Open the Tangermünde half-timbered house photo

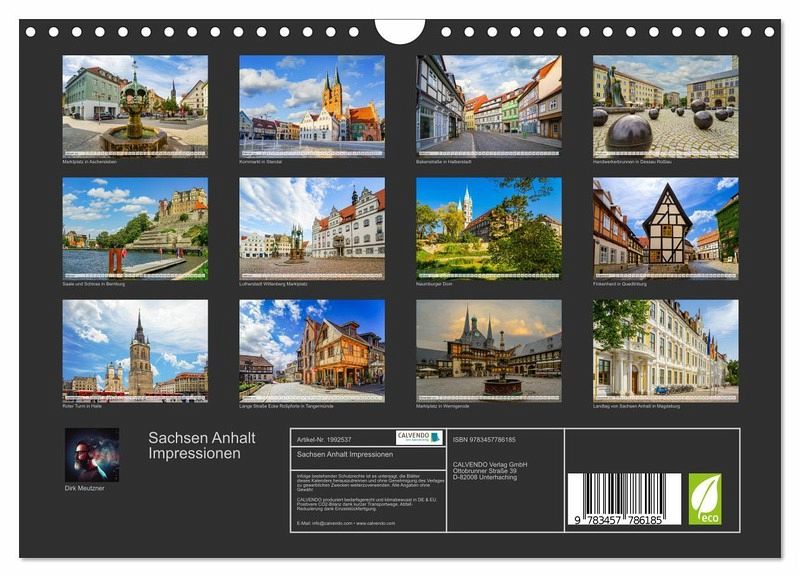point(312,351)
